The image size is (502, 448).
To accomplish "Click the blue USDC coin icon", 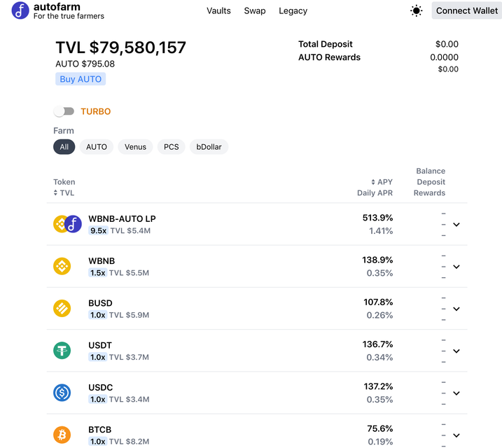I will coord(62,393).
